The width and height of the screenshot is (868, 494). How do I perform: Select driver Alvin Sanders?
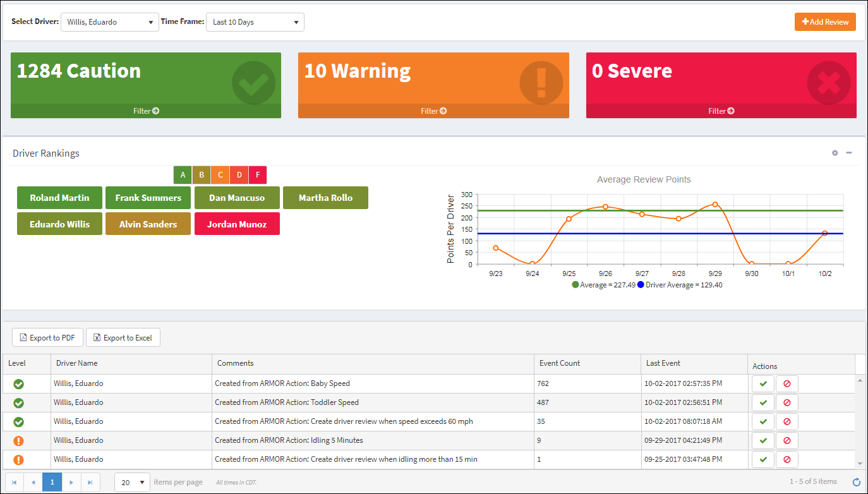point(148,224)
